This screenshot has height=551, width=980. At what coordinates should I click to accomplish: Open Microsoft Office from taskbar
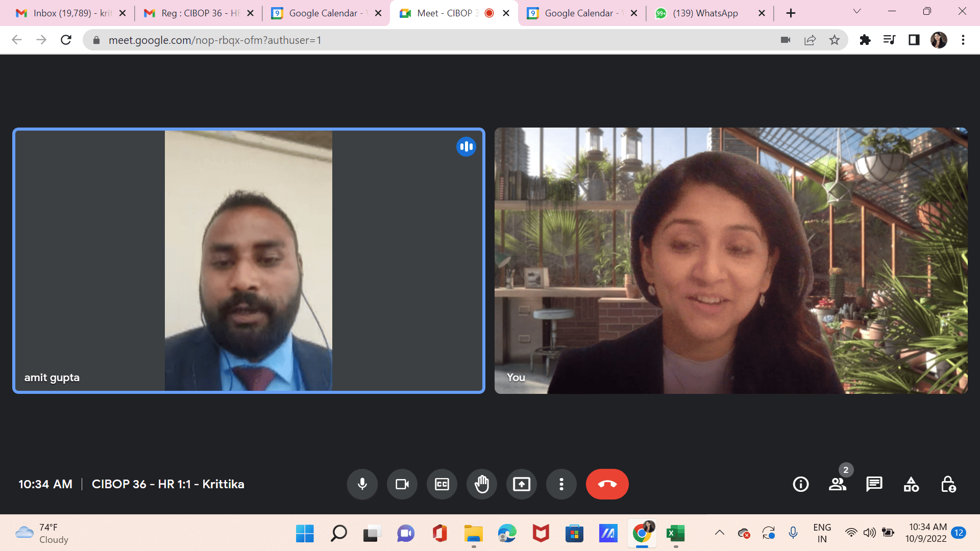click(439, 534)
